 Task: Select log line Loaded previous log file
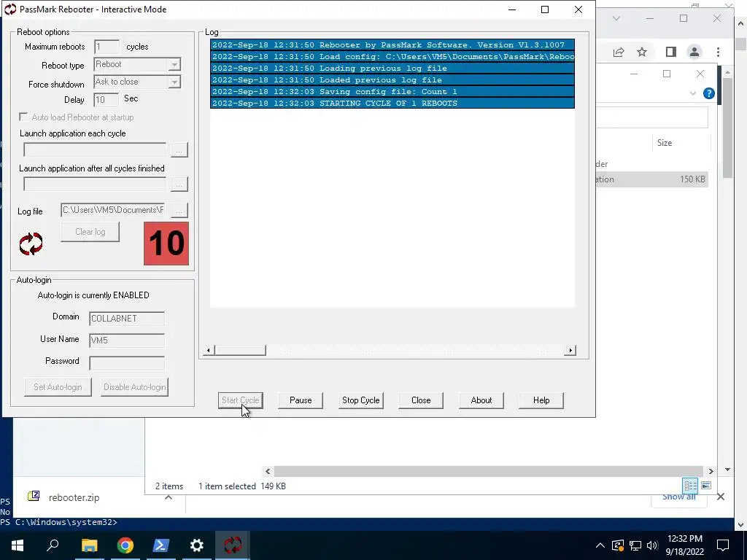click(x=392, y=79)
